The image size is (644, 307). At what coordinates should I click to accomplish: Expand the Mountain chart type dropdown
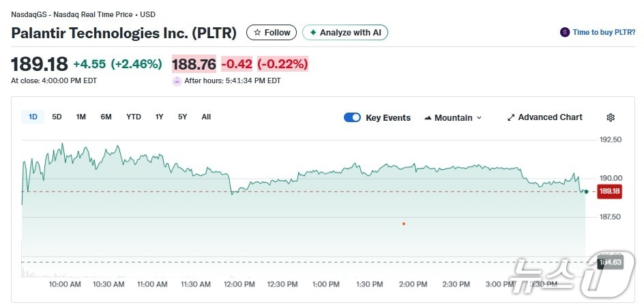coord(479,118)
